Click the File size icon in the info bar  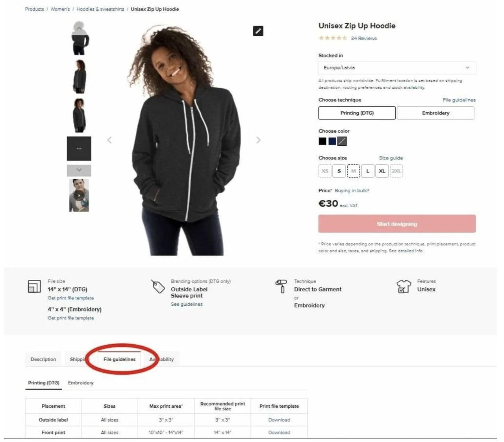tap(35, 286)
